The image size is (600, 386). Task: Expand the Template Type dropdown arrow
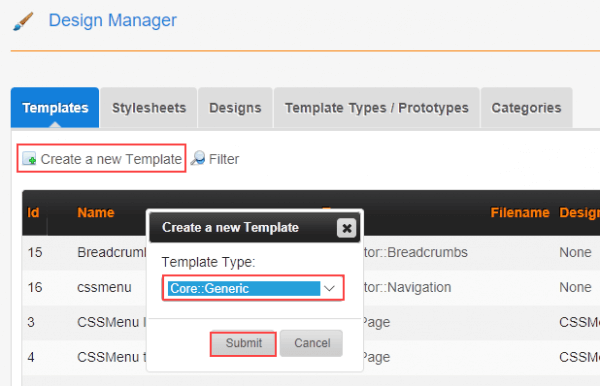pyautogui.click(x=329, y=288)
